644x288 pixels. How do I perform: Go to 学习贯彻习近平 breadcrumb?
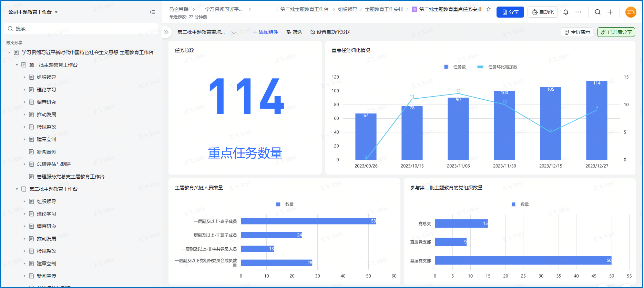(224, 9)
